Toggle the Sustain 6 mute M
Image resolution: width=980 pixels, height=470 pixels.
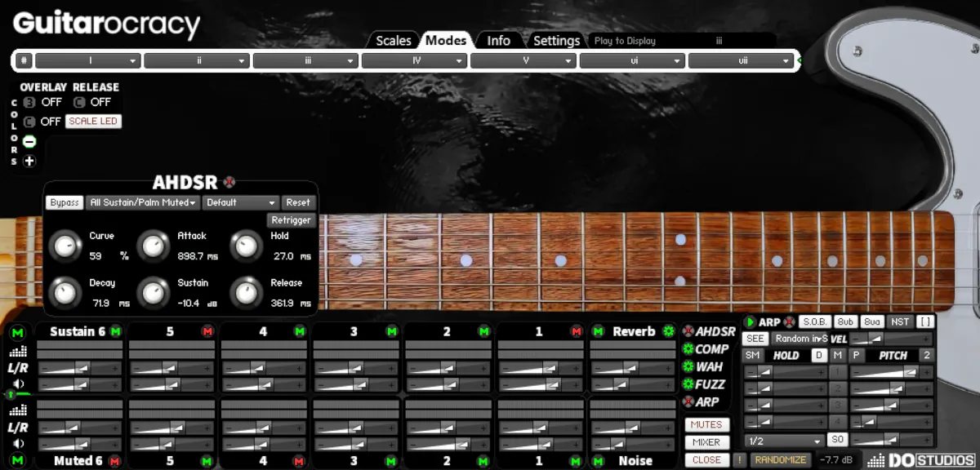click(115, 331)
